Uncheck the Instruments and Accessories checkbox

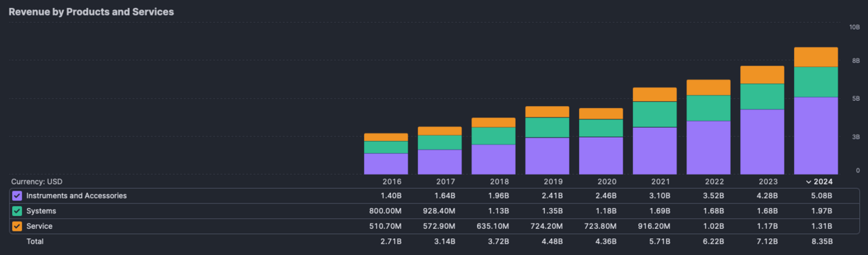pos(17,196)
